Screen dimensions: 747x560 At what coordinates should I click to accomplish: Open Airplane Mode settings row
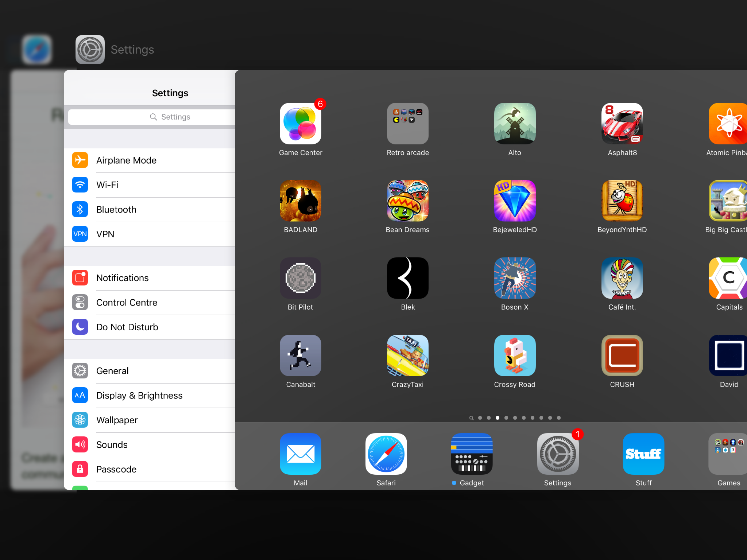pos(150,160)
